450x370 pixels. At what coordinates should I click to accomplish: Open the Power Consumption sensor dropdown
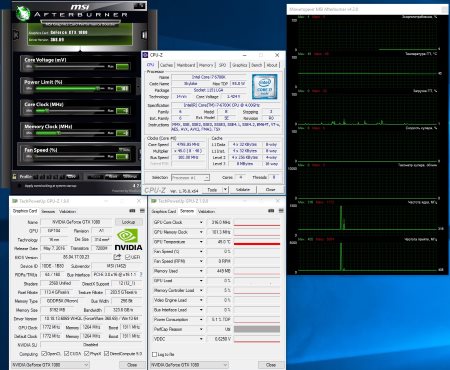click(201, 320)
